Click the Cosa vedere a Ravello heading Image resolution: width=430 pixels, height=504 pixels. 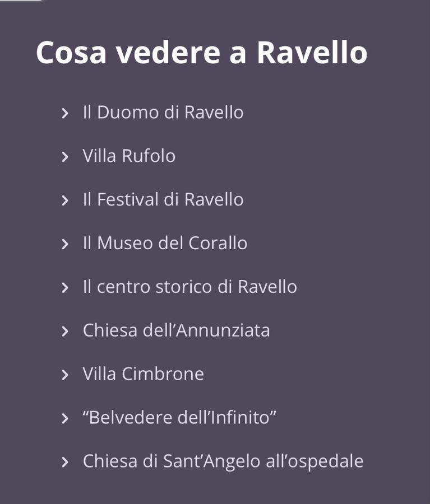201,53
